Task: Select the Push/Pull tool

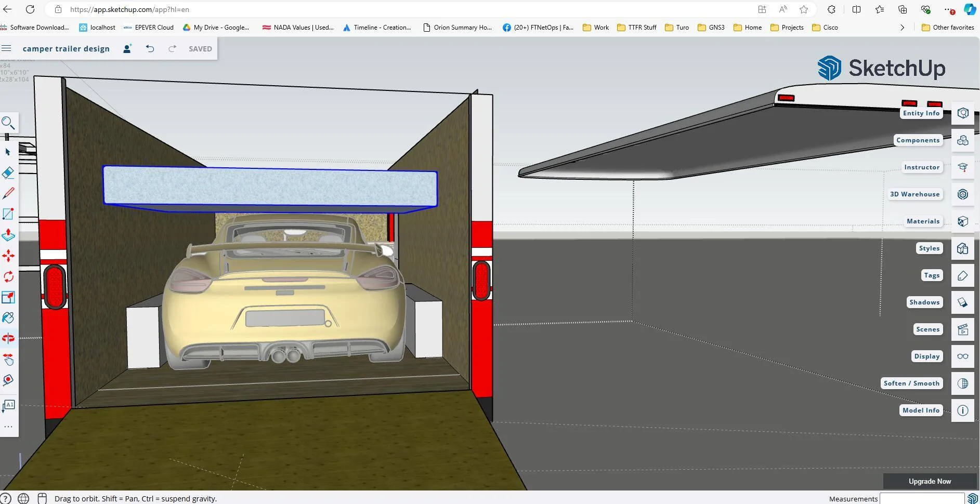Action: [x=8, y=235]
